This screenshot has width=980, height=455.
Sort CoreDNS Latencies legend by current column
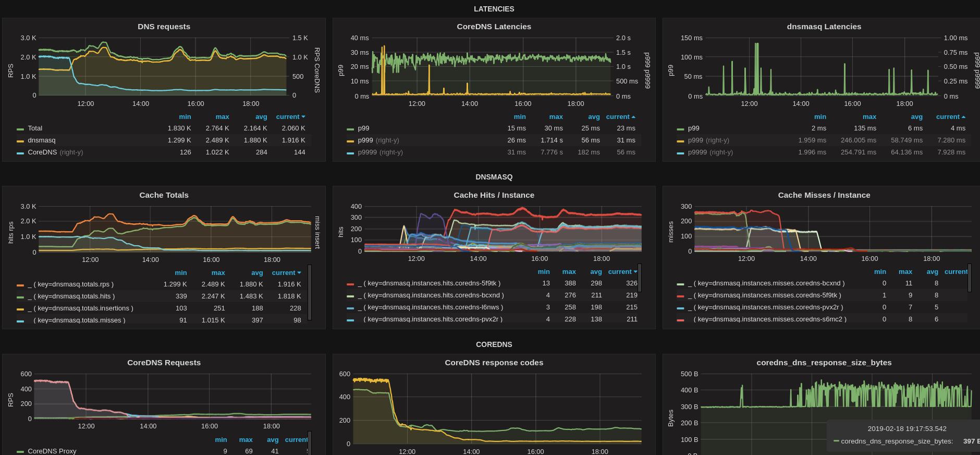pyautogui.click(x=620, y=117)
